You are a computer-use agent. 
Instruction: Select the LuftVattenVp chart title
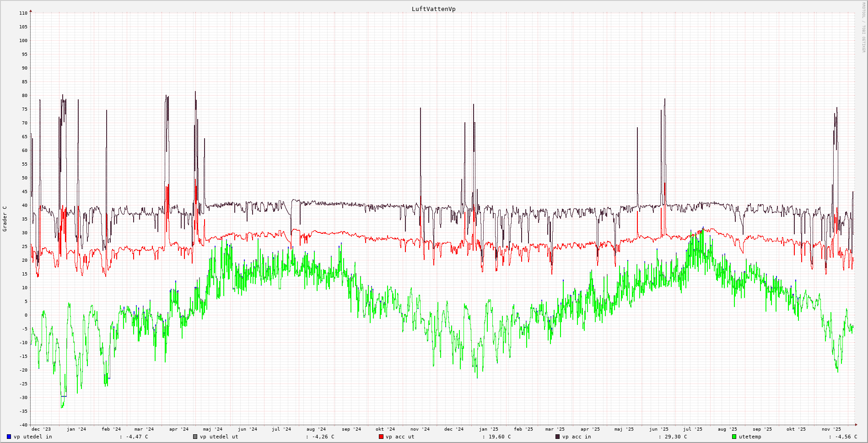coord(433,9)
